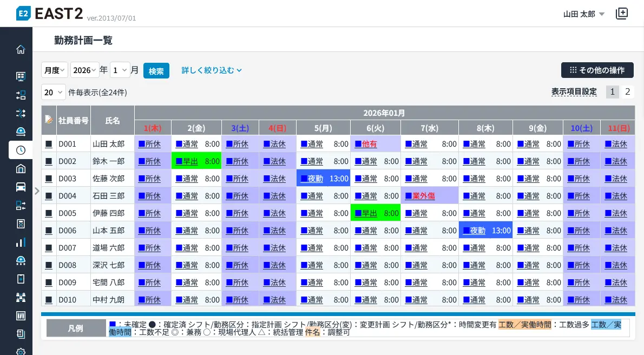Image resolution: width=644 pixels, height=355 pixels.
Task: Expand the side panel arrow handle
Action: point(37,190)
